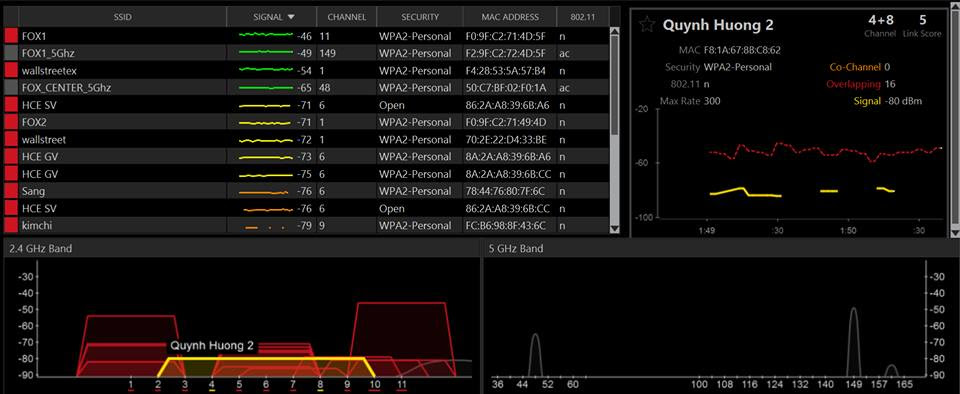
Task: Click the sort arrow on SIGNAL column
Action: point(291,17)
